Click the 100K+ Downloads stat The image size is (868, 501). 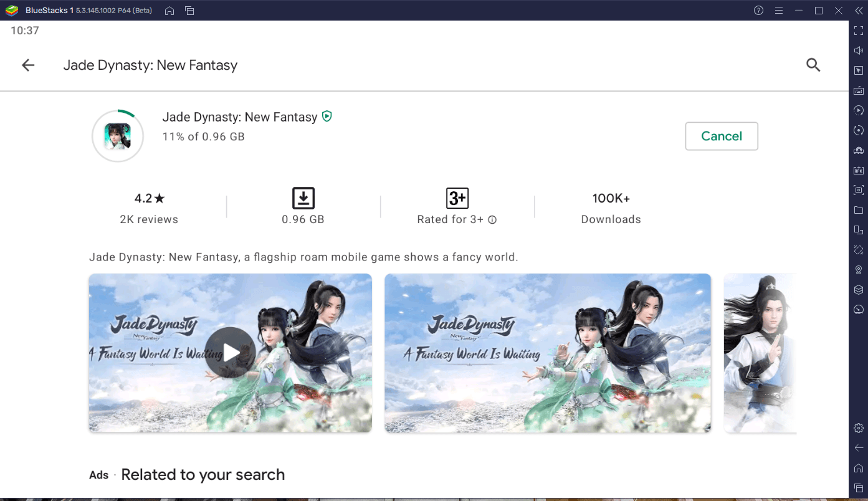pos(611,208)
